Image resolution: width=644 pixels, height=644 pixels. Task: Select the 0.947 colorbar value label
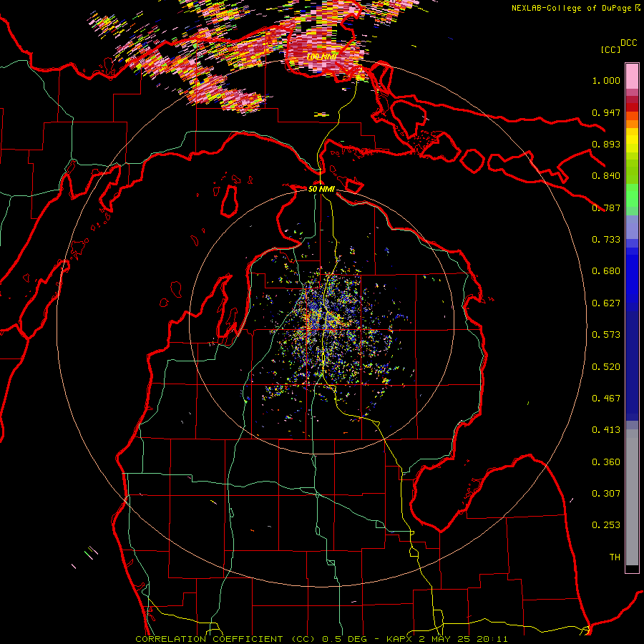point(606,112)
